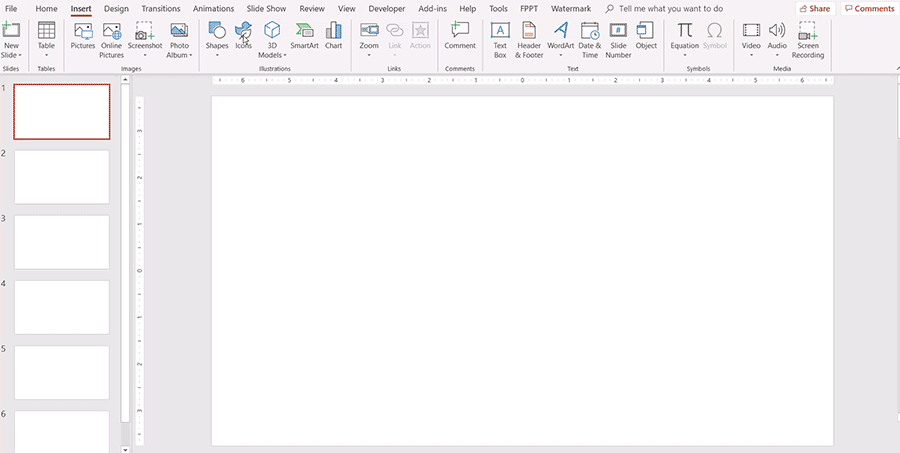Select slide 3 thumbnail
The height and width of the screenshot is (453, 900).
pos(62,241)
